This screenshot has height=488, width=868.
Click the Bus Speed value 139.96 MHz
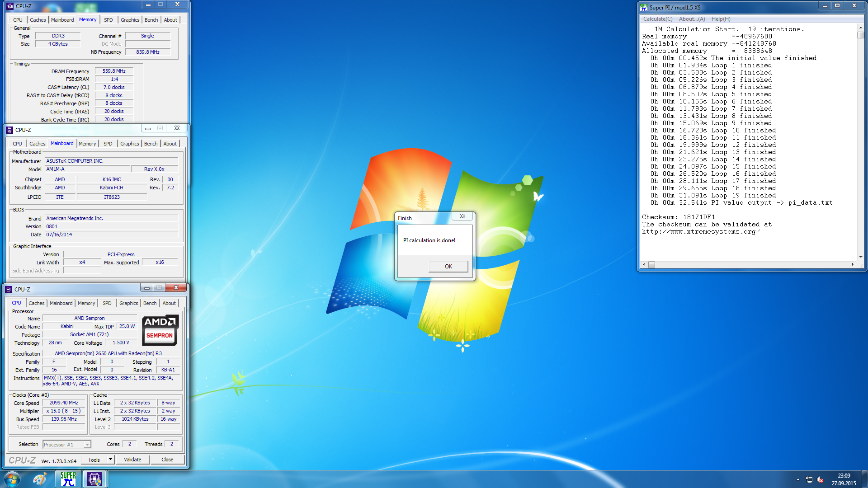tap(64, 419)
